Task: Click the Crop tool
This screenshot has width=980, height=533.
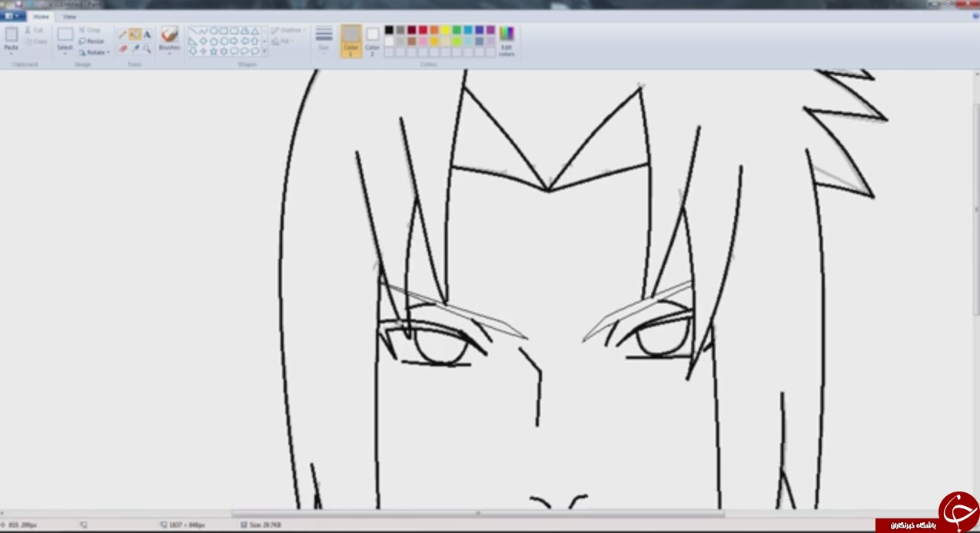Action: pyautogui.click(x=90, y=30)
